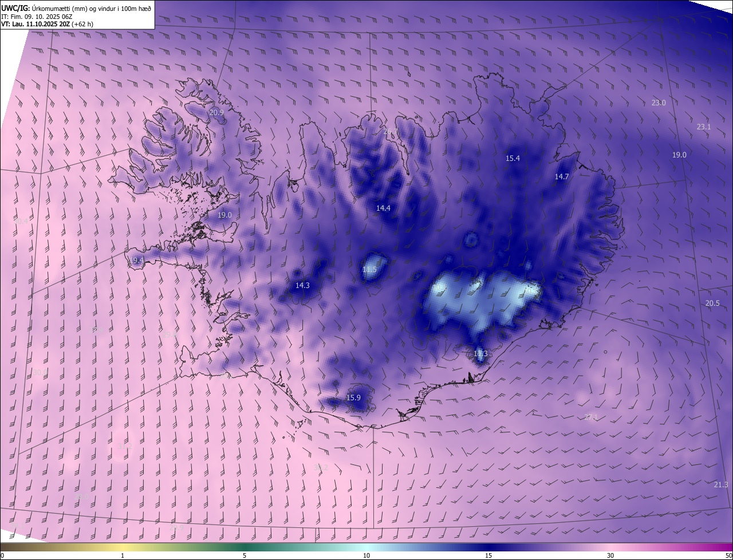Click the 20.5 value label

point(712,303)
